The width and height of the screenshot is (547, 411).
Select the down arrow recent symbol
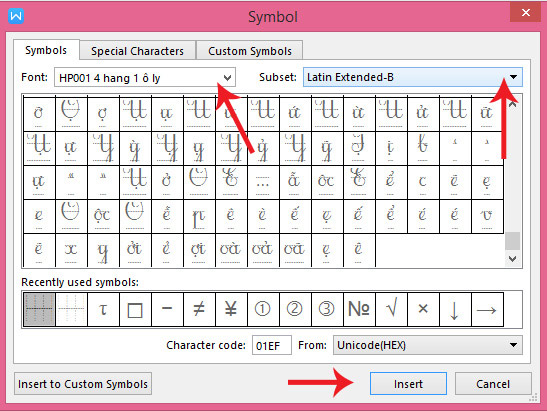click(x=455, y=309)
